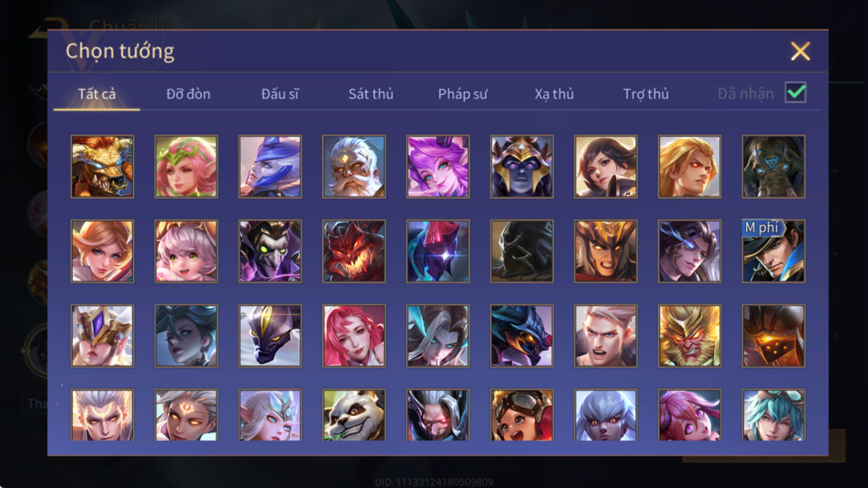The height and width of the screenshot is (488, 868).
Task: Pick the red-haired woman hero
Action: tap(354, 336)
